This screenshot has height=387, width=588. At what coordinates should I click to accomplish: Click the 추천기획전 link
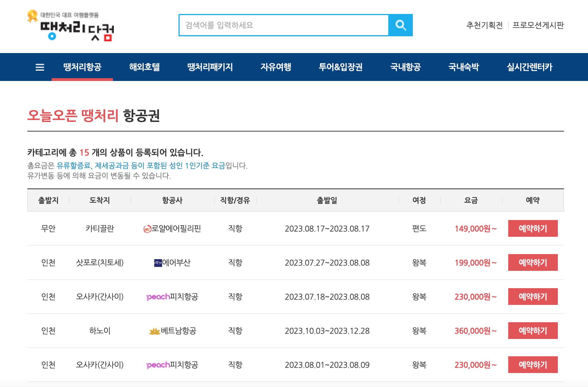(484, 25)
